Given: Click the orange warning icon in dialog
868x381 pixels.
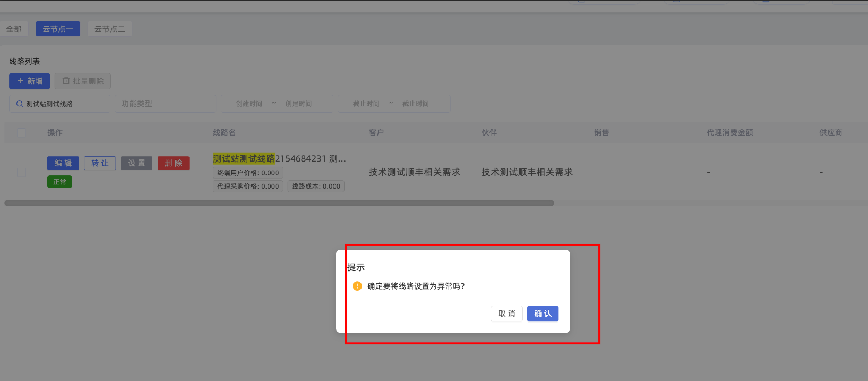Looking at the screenshot, I should 357,286.
